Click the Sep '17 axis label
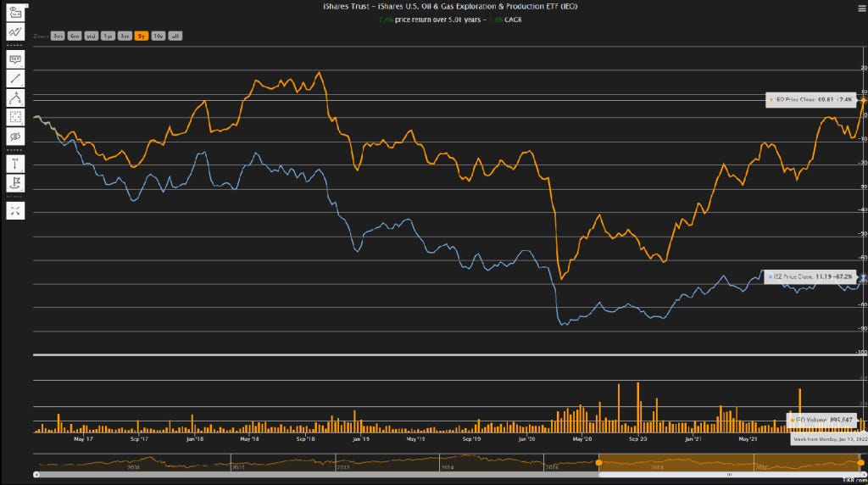868x485 pixels. [x=139, y=439]
